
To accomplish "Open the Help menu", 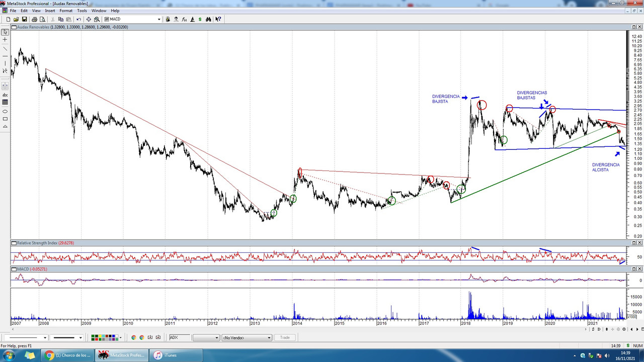I will (x=115, y=11).
